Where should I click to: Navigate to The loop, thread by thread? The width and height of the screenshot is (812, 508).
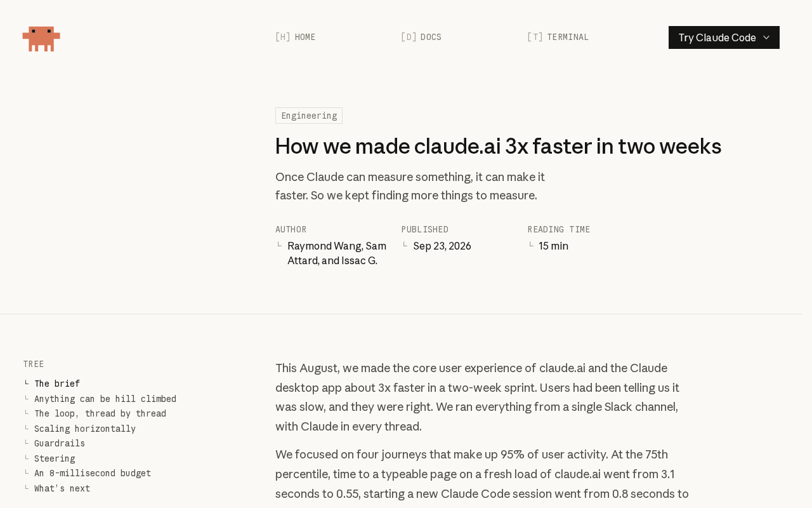100,413
